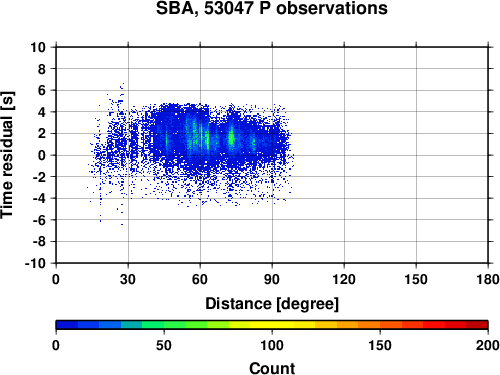Click the colorbar tick label '100'

[x=272, y=345]
